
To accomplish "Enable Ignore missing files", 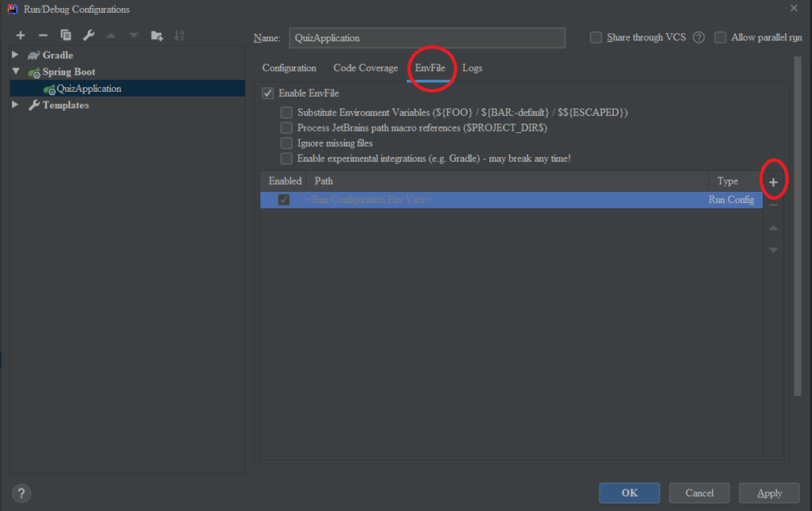I will 286,143.
